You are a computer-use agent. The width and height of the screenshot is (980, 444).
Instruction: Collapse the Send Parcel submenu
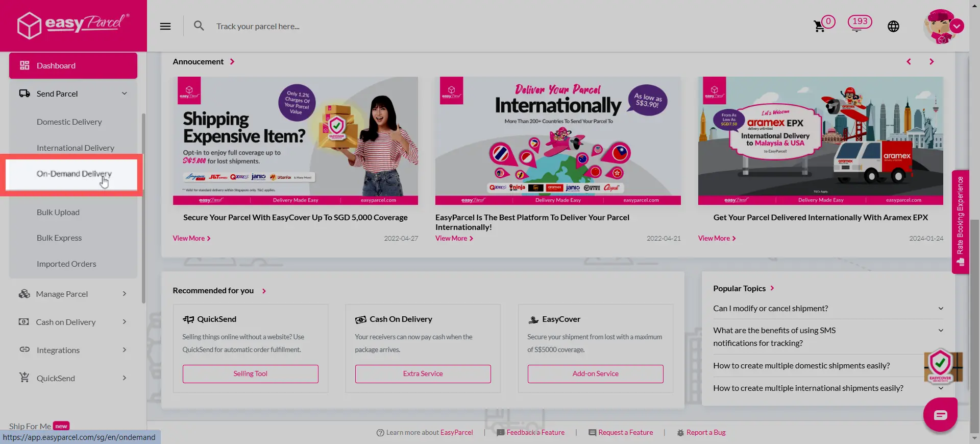pyautogui.click(x=125, y=93)
